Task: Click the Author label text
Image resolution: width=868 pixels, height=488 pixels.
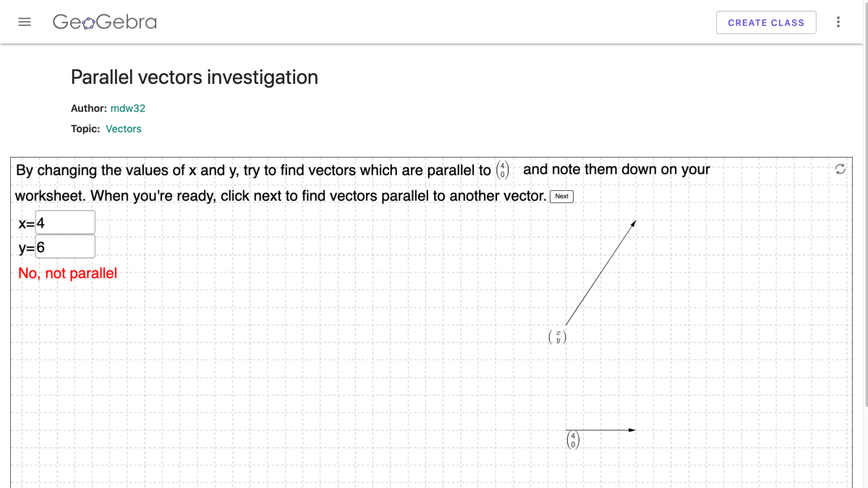Action: pyautogui.click(x=88, y=108)
